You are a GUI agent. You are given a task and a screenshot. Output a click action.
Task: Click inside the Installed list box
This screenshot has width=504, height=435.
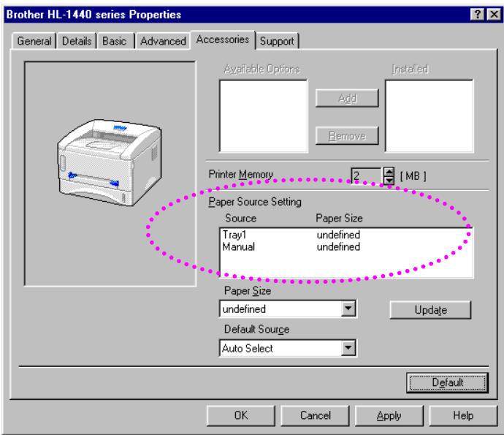click(x=429, y=116)
